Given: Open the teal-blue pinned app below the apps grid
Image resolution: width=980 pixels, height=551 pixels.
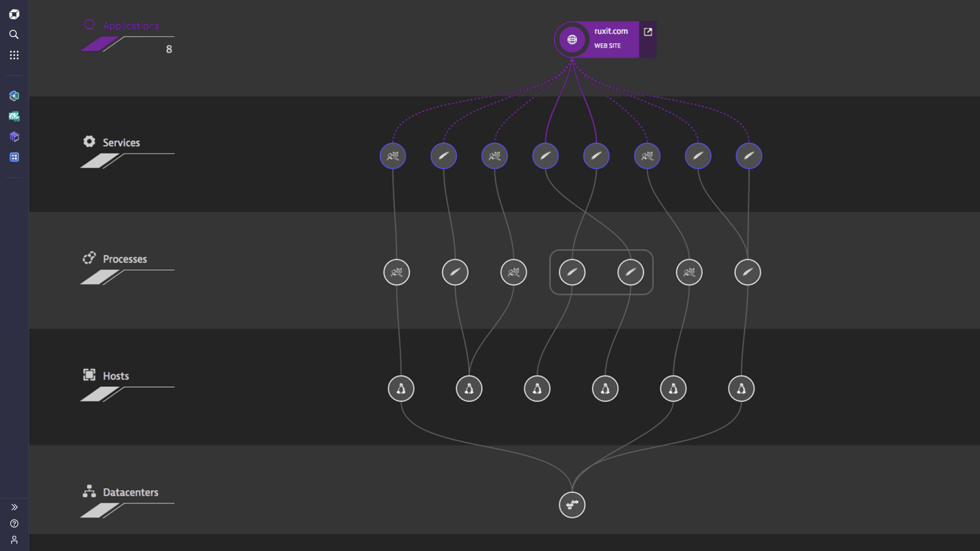Looking at the screenshot, I should click(14, 96).
